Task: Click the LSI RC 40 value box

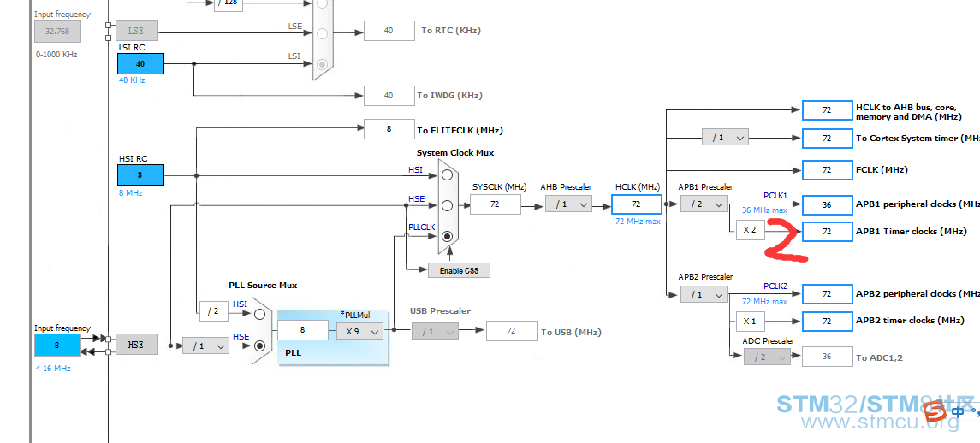Action: pos(140,64)
